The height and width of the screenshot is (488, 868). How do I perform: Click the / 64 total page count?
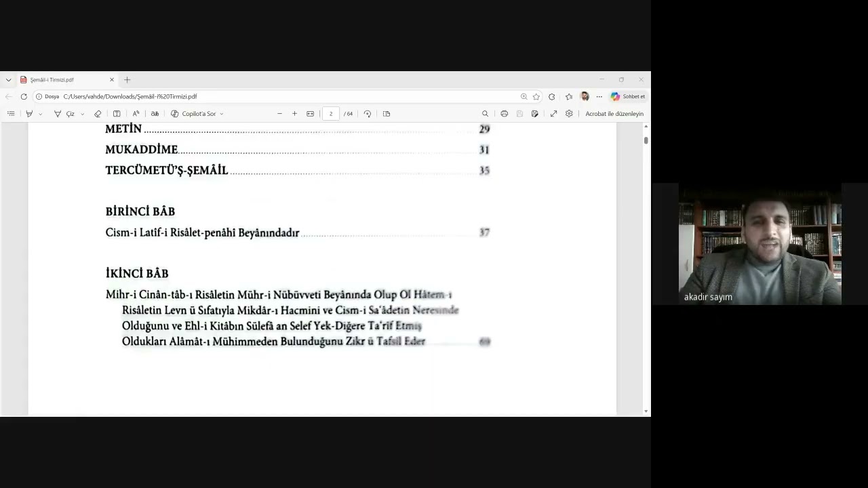click(x=349, y=114)
